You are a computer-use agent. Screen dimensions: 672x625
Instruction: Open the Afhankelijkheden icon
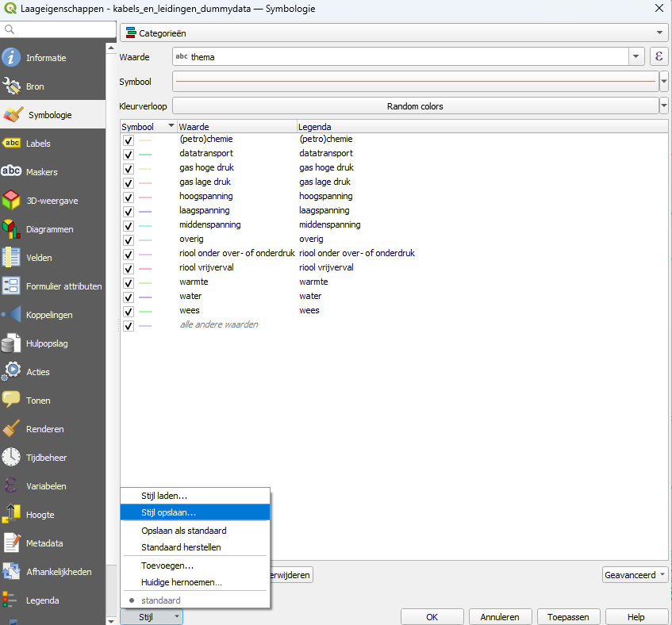coord(11,571)
